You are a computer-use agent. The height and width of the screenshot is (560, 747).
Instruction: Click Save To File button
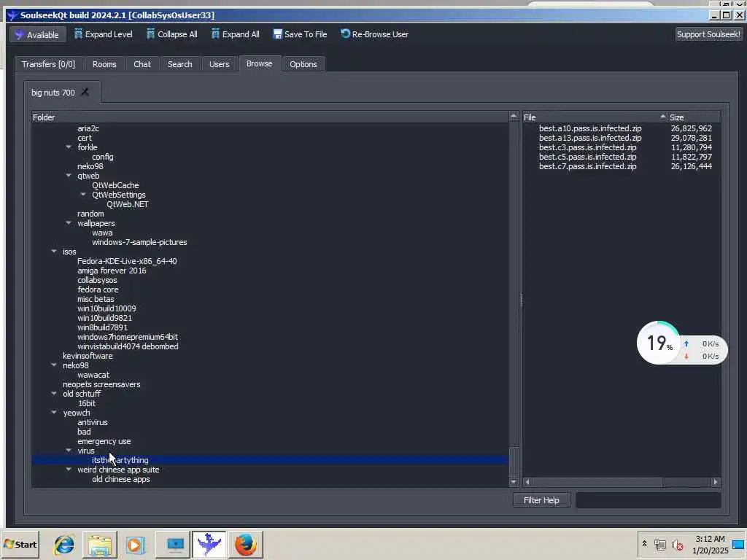(x=300, y=34)
